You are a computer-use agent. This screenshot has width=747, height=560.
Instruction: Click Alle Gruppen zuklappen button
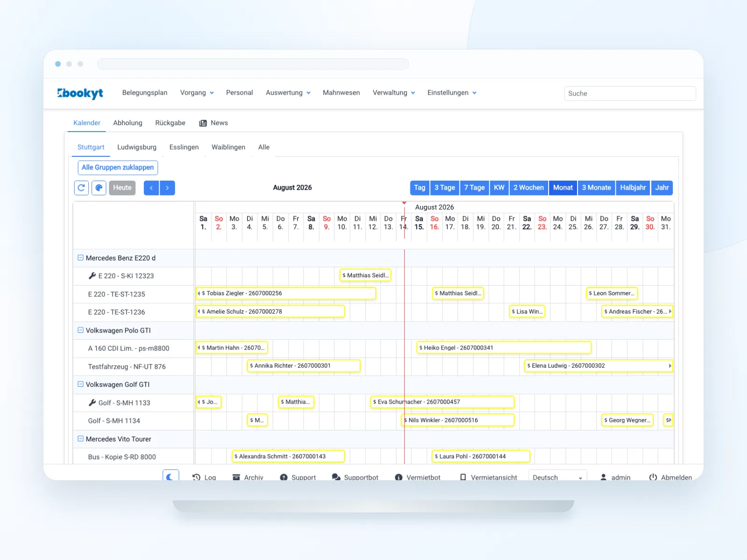point(118,168)
